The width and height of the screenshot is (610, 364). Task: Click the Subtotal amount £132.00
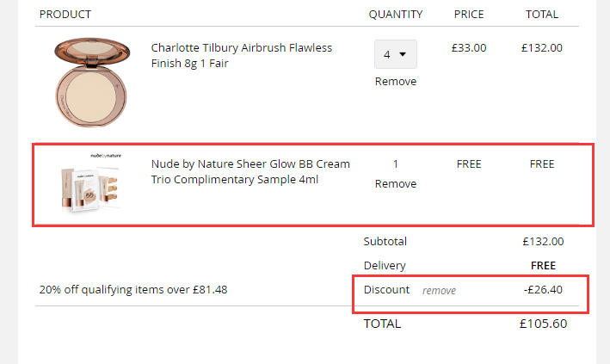coord(543,242)
